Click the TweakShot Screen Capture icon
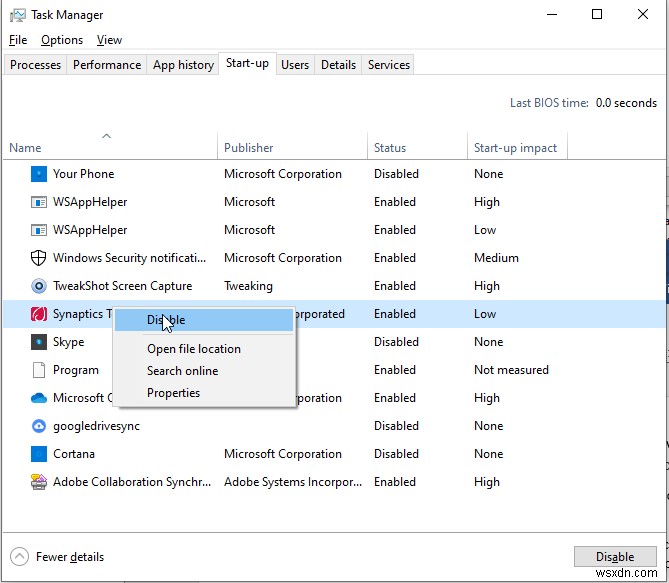Screen dimensions: 669x583 pos(38,286)
